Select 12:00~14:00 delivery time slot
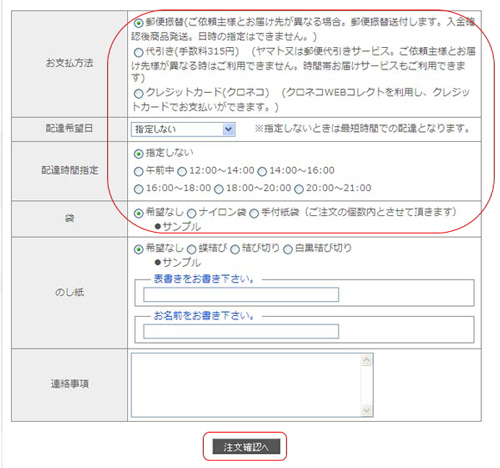500x468 pixels. point(182,172)
